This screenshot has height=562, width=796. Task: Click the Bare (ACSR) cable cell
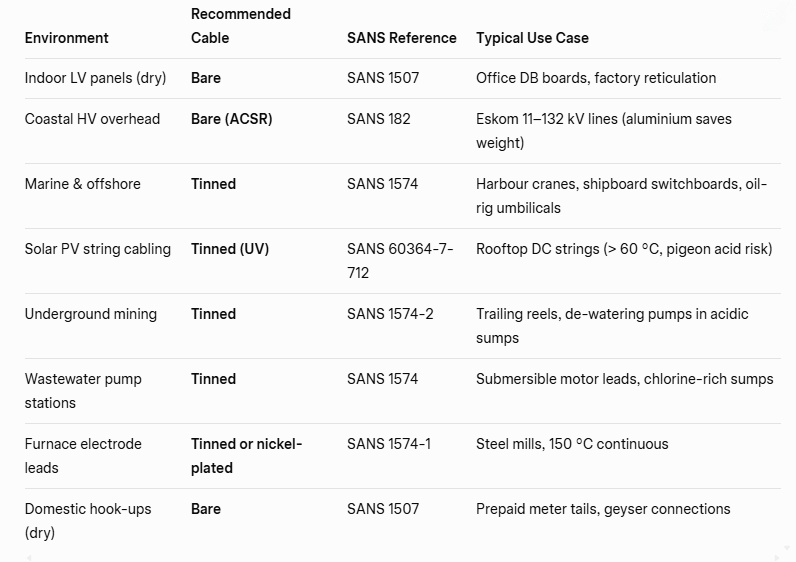(x=232, y=119)
